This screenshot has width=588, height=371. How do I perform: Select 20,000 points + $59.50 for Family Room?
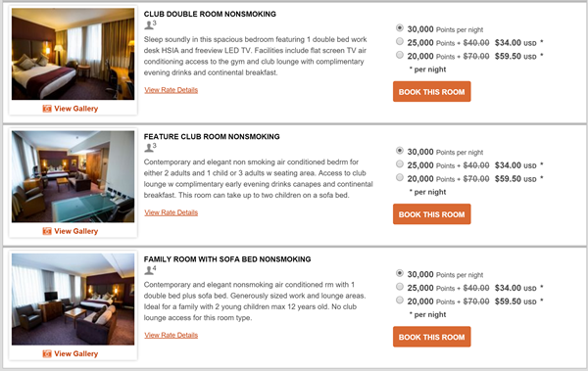[400, 300]
